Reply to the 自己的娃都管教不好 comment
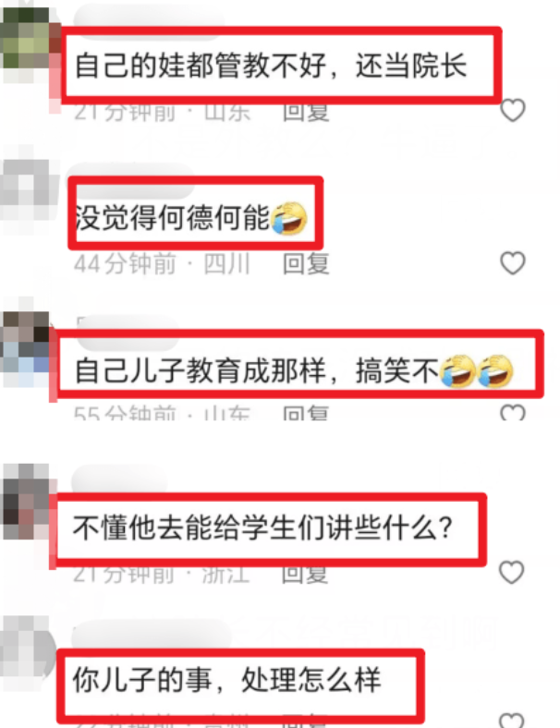Image resolution: width=560 pixels, height=728 pixels. 306,113
